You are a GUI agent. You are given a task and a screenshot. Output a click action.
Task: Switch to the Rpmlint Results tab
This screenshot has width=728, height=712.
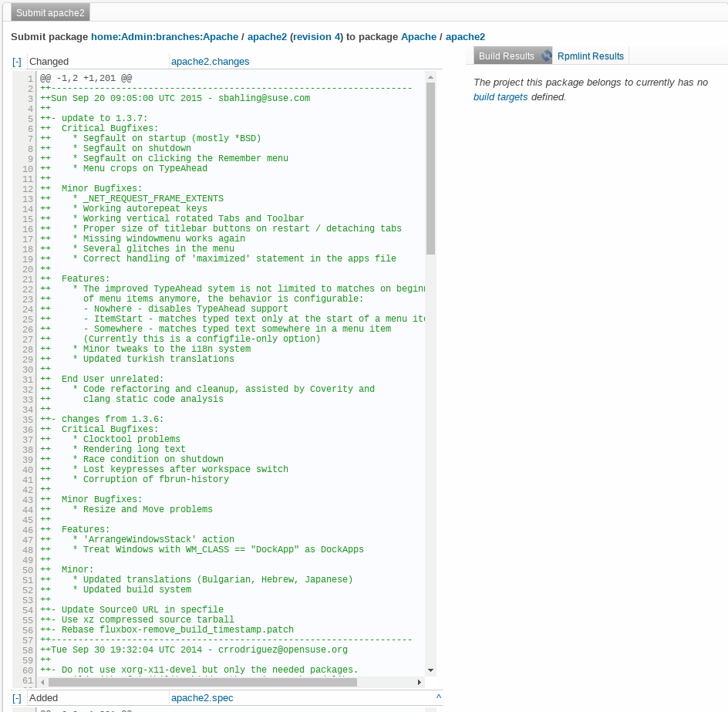coord(590,56)
